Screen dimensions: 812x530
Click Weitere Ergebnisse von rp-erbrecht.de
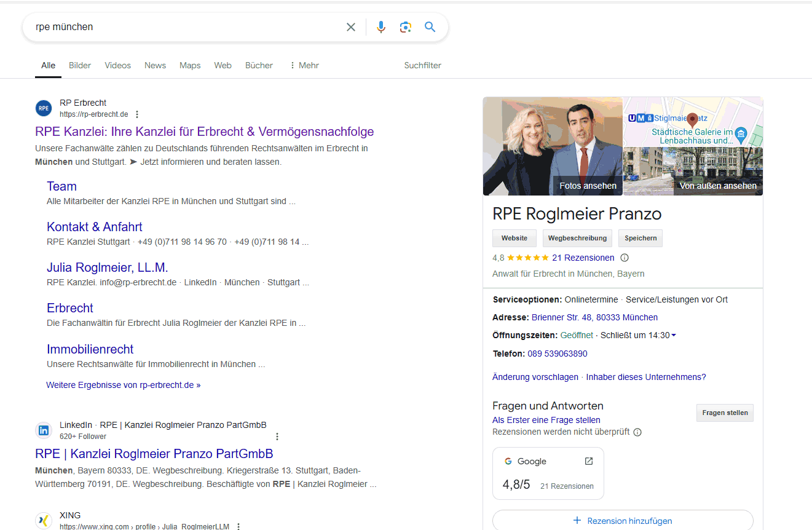124,385
